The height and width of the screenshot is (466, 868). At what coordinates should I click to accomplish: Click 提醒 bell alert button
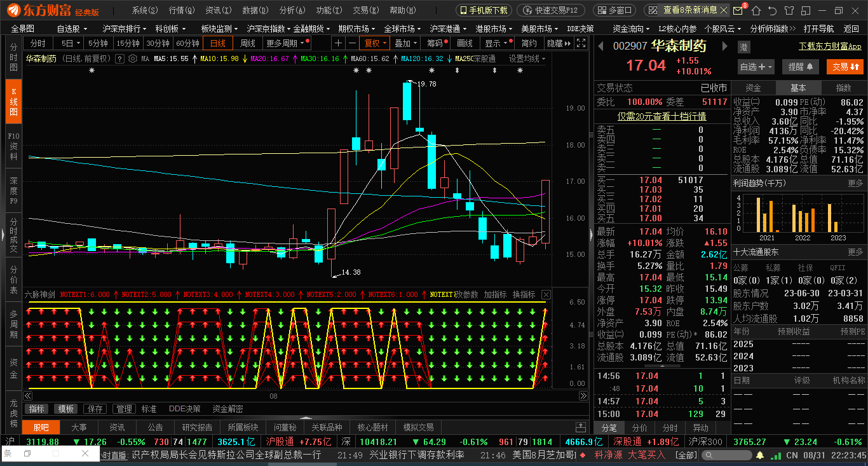point(801,67)
